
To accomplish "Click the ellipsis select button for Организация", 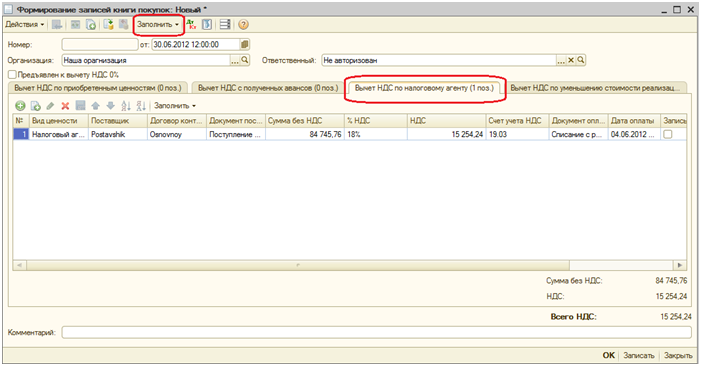I will tap(235, 60).
